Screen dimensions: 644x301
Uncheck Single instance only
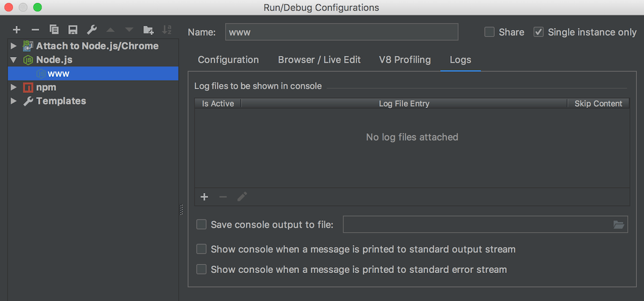539,32
